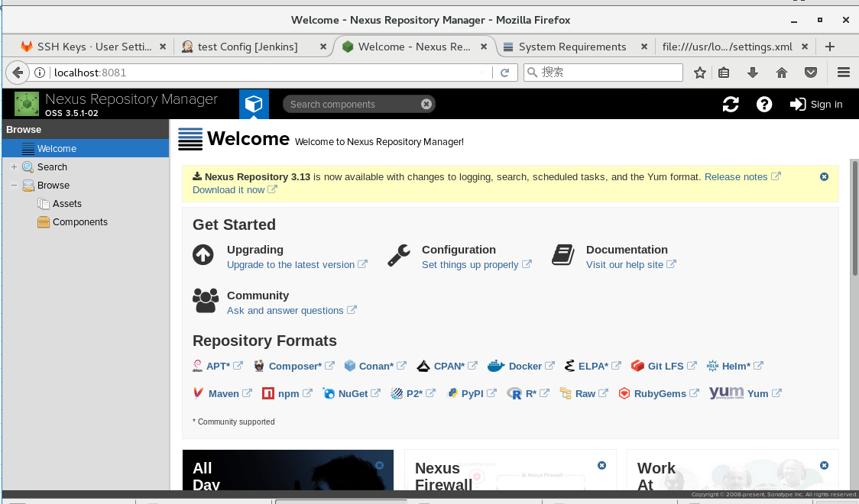Go to Firefox home page icon
This screenshot has width=859, height=504.
[782, 73]
